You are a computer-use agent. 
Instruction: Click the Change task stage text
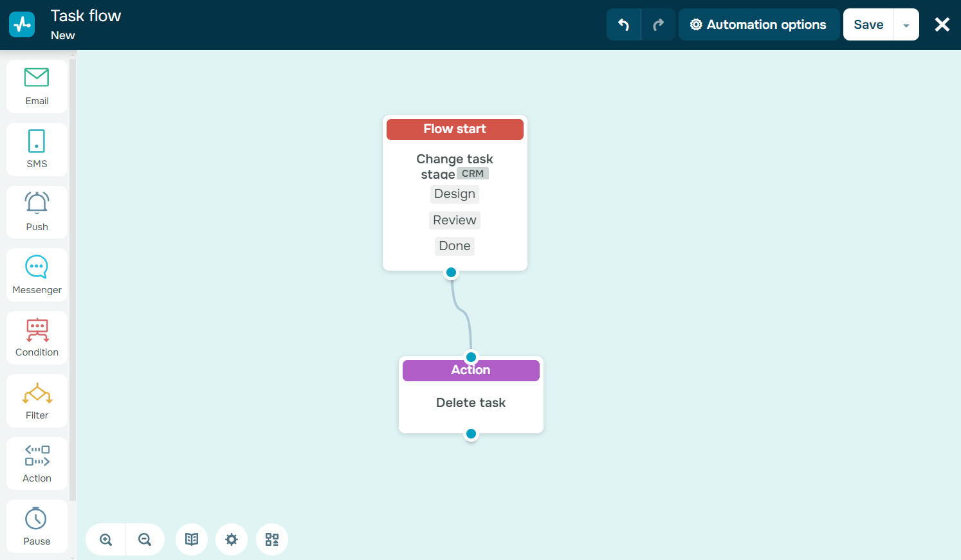[x=455, y=167]
